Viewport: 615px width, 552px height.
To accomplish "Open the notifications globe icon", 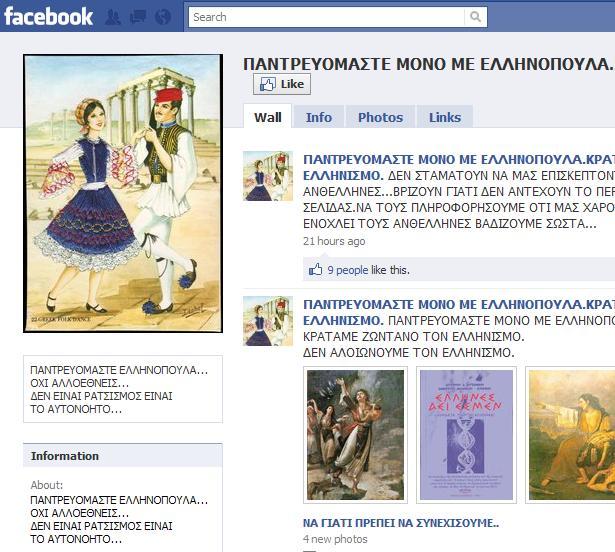I will point(163,17).
